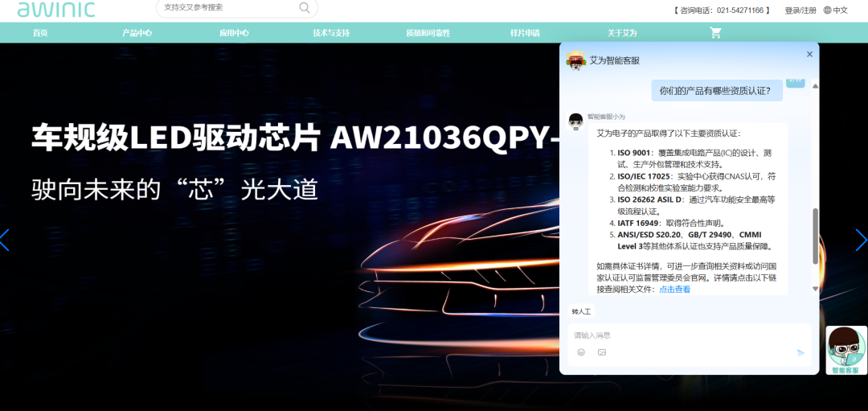Screen dimensions: 868x411
Task: Click the 你们的产品有哪些资质认证 message bubble
Action: coord(717,90)
